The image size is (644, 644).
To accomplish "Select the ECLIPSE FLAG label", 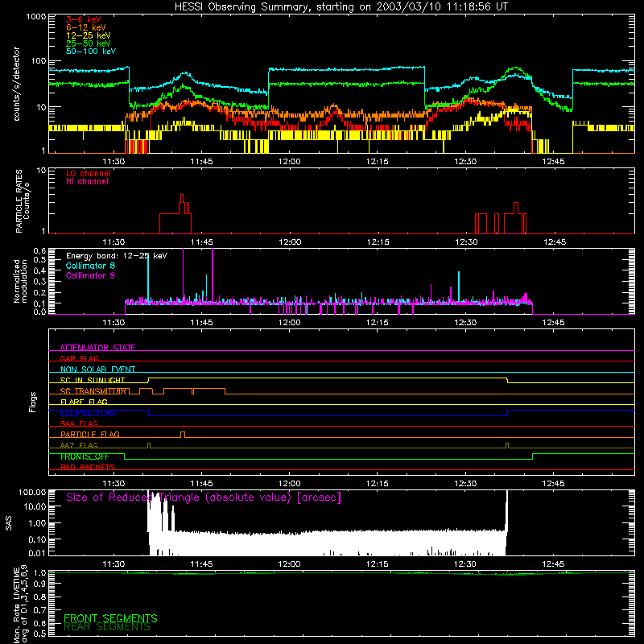I will [88, 413].
